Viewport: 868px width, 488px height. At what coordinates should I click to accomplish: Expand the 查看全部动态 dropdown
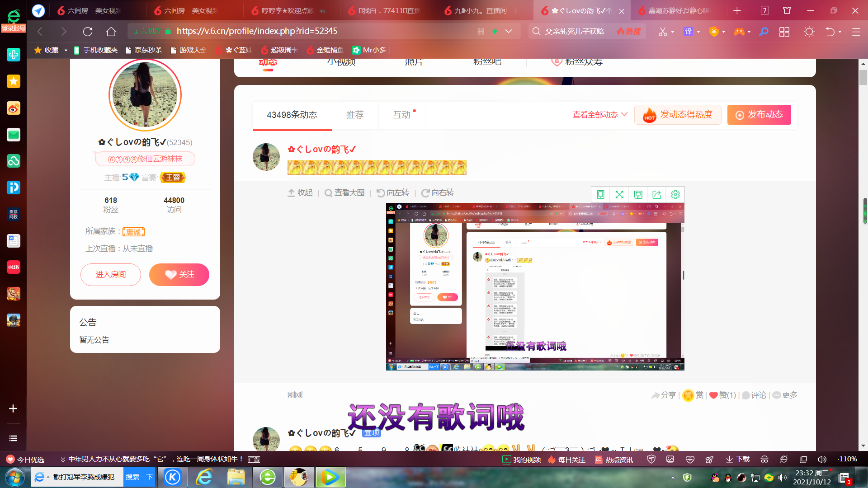(x=600, y=115)
